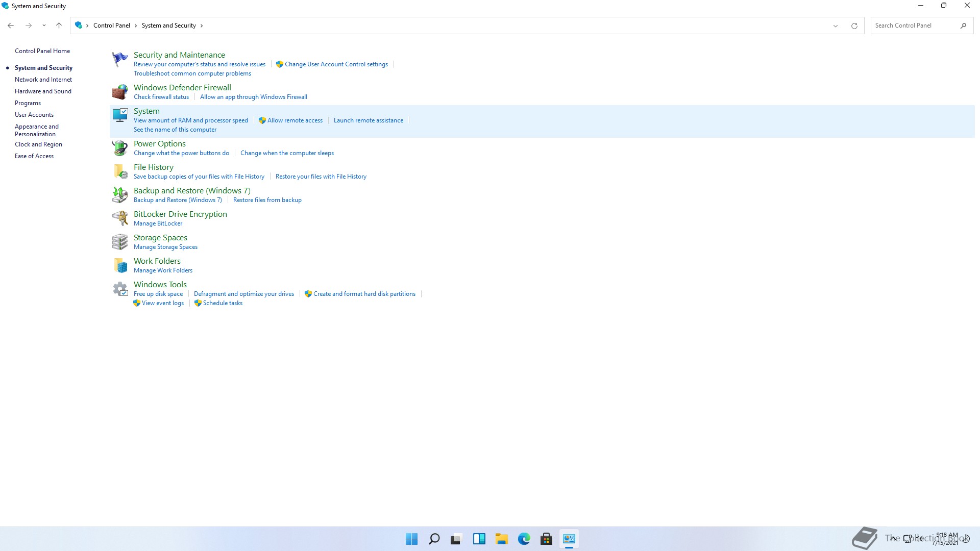
Task: Click the Work Folders icon
Action: coord(120,265)
